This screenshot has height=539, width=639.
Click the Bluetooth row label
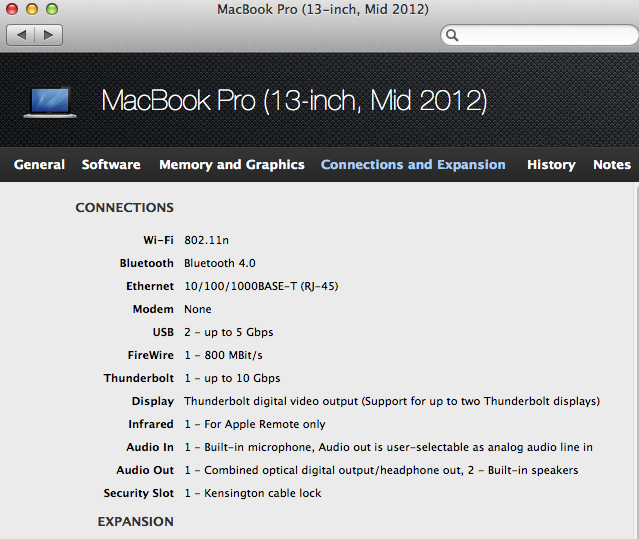click(146, 263)
